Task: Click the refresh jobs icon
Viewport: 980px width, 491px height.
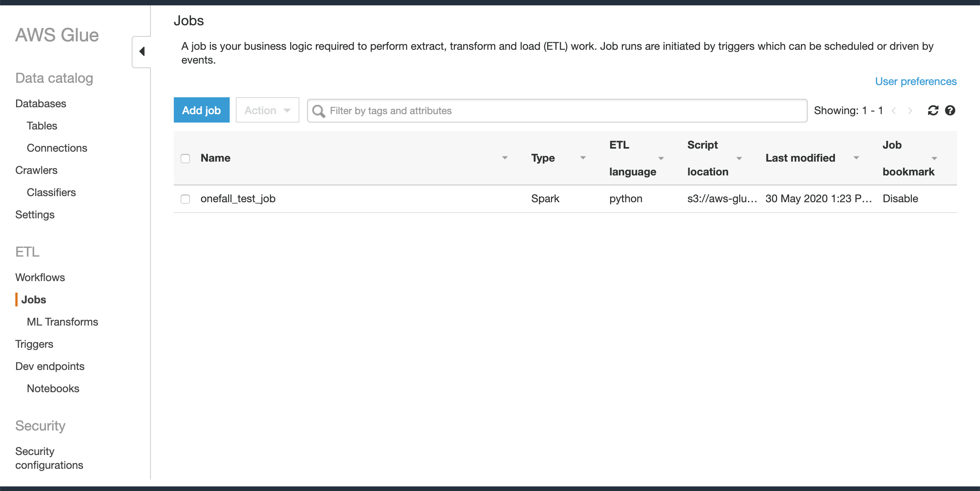Action: click(x=933, y=110)
